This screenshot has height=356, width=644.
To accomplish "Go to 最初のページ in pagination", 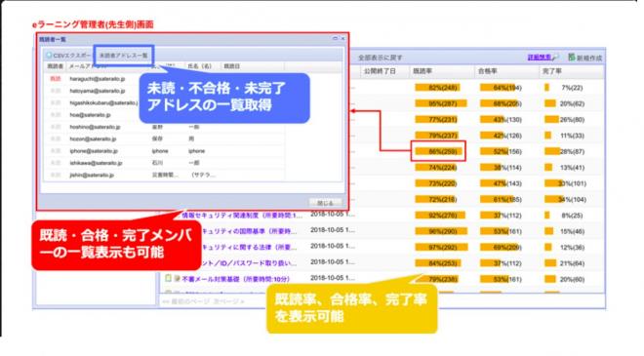I will click(186, 301).
